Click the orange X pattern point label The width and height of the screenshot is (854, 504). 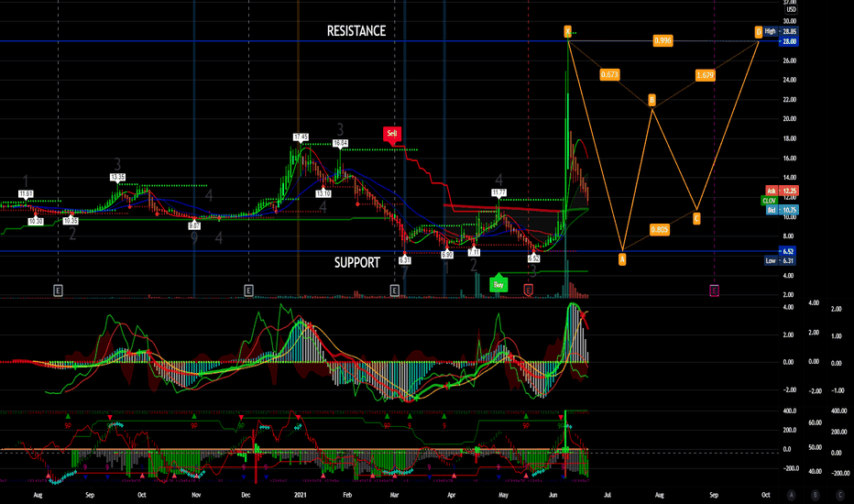pos(567,31)
